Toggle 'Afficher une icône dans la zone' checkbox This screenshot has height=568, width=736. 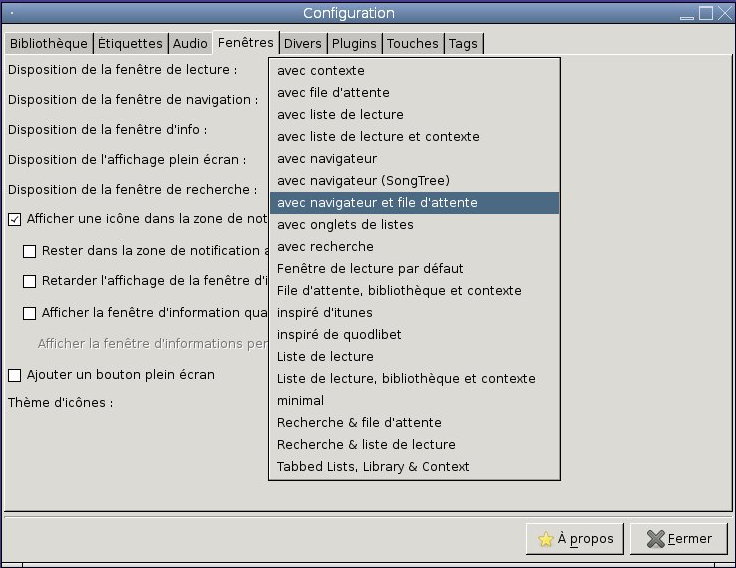coord(15,219)
